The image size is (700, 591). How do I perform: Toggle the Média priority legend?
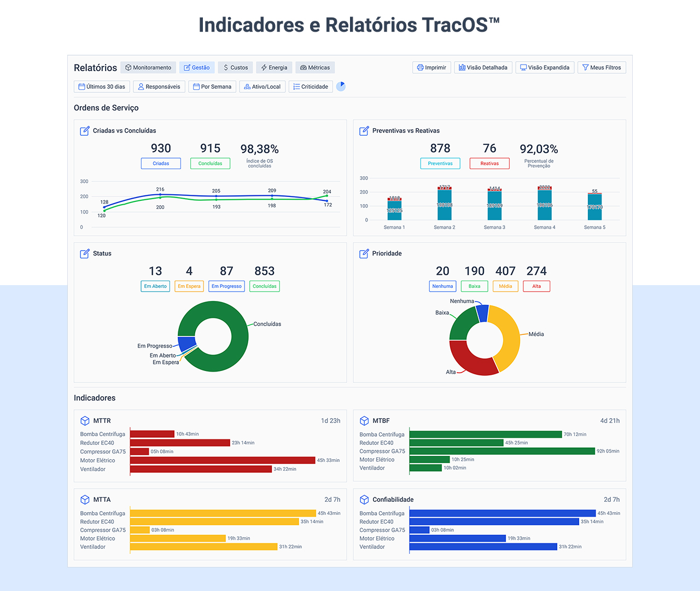click(505, 286)
